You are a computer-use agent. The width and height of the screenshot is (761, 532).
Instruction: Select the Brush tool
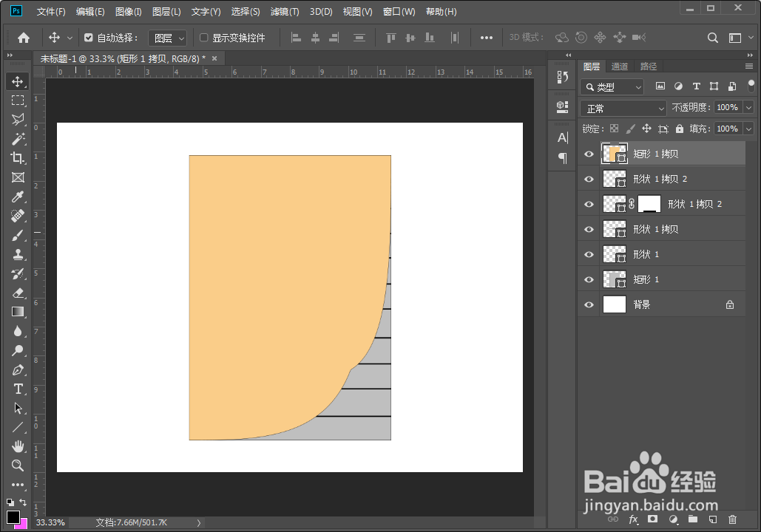[18, 235]
